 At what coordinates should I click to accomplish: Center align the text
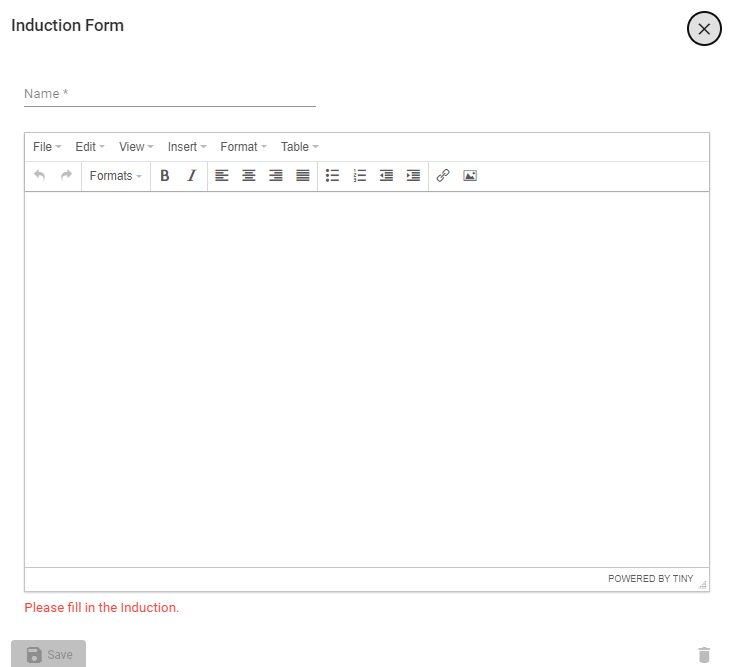pyautogui.click(x=249, y=176)
